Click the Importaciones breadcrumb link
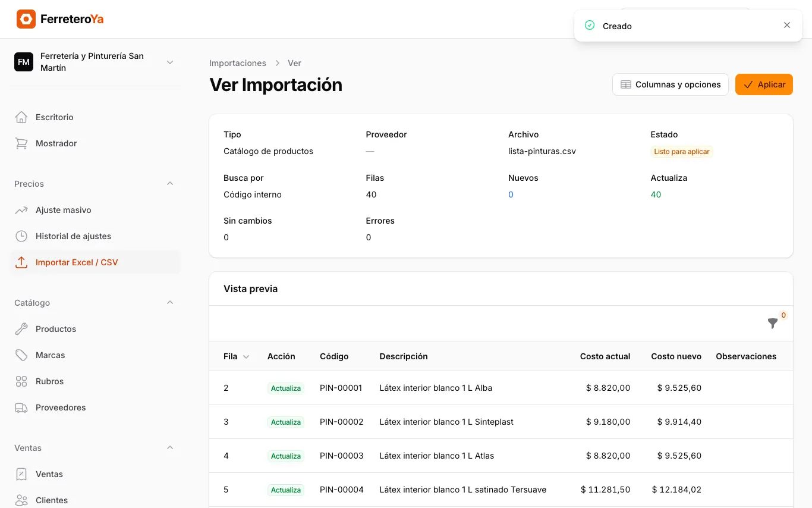Viewport: 812px width, 508px height. [x=238, y=63]
